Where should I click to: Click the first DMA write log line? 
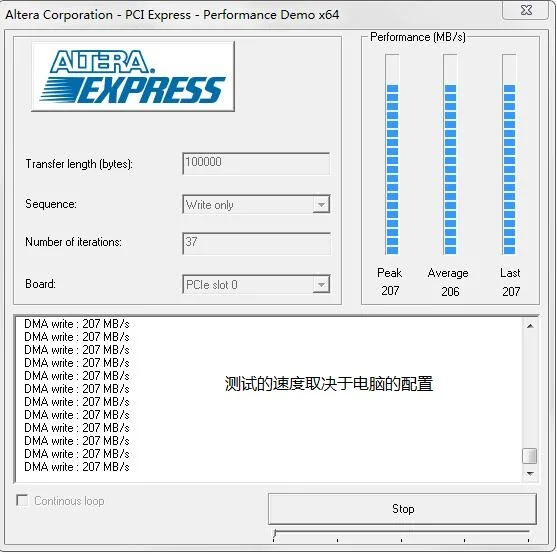coord(77,324)
